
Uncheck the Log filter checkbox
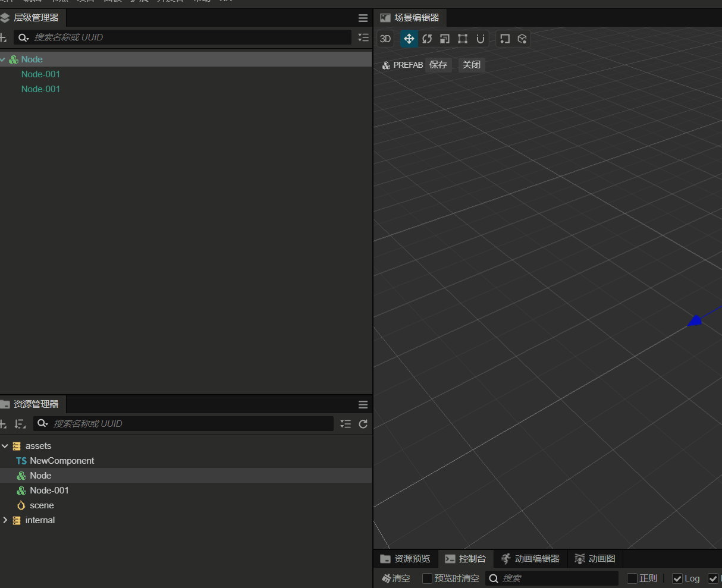tap(677, 578)
